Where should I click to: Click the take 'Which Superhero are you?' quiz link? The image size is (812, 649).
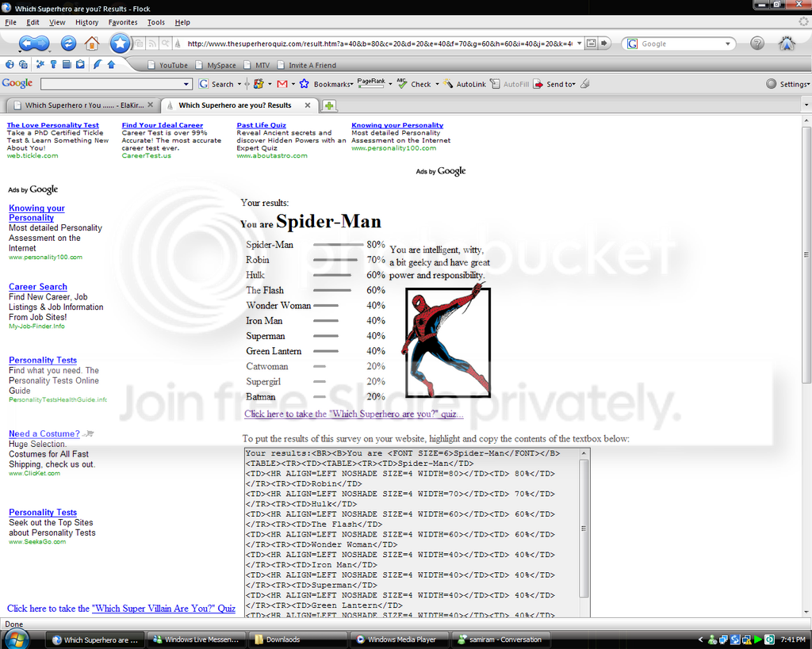click(354, 414)
